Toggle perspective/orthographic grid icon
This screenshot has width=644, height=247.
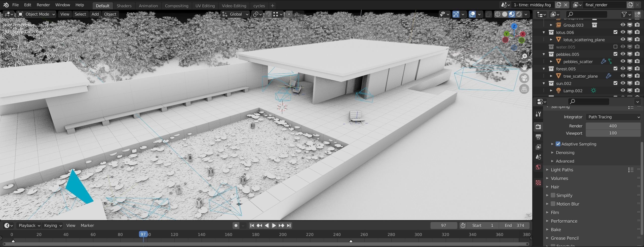(x=524, y=89)
